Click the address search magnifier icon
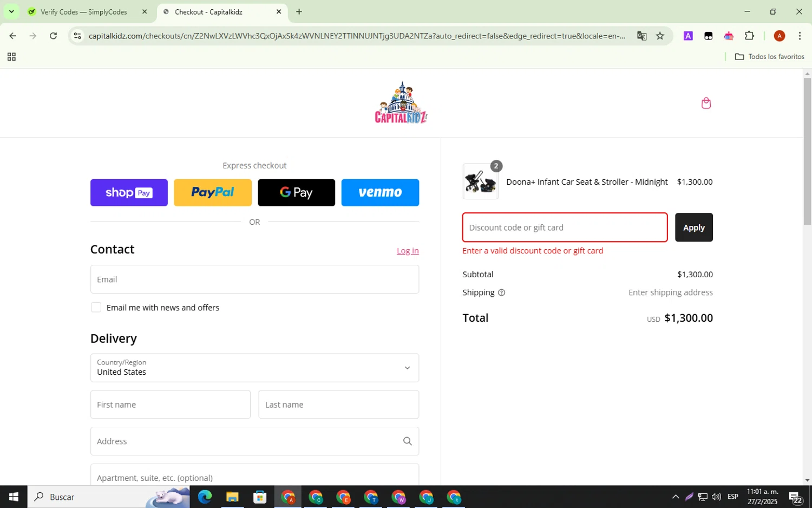812x508 pixels. (x=407, y=441)
